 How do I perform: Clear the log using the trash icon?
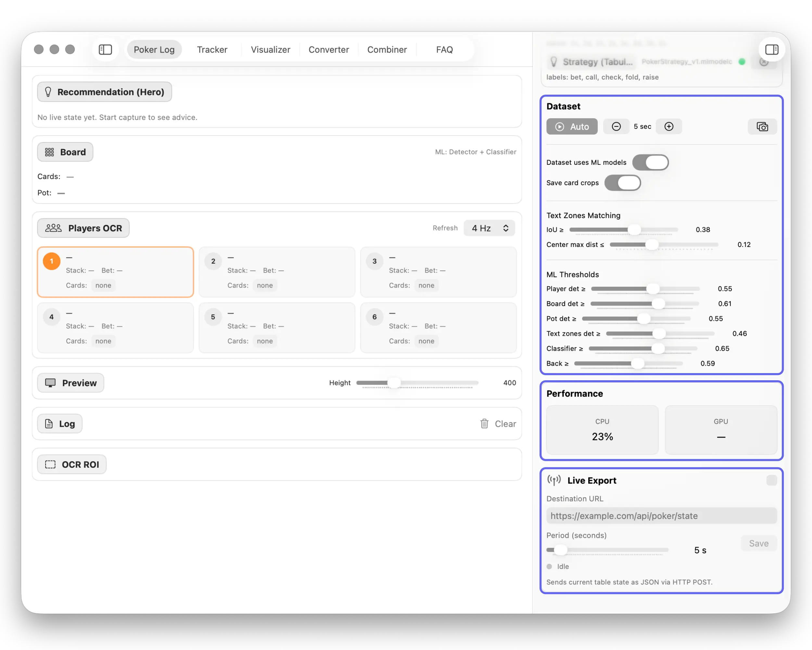[x=484, y=423]
